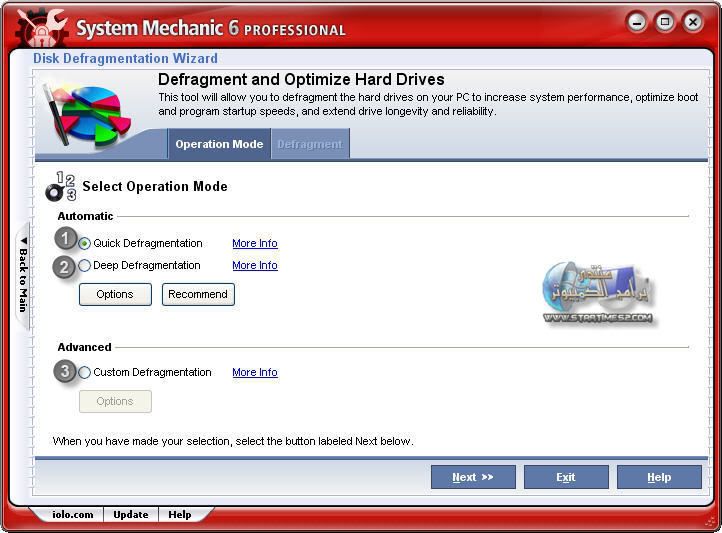722x533 pixels.
Task: Click the Advanced section label
Action: (x=84, y=347)
